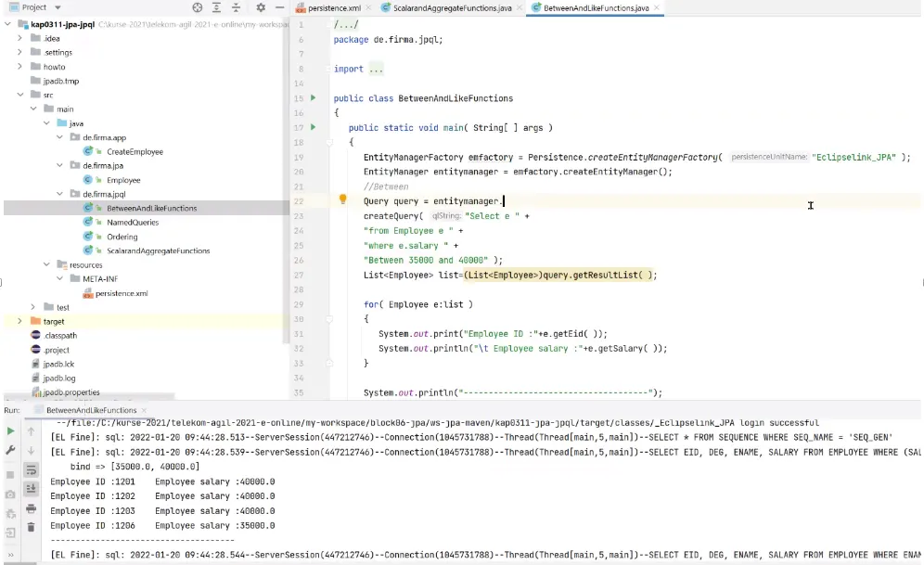The image size is (924, 565).
Task: Click the yellow intention lightbulb on line 22
Action: pyautogui.click(x=343, y=199)
